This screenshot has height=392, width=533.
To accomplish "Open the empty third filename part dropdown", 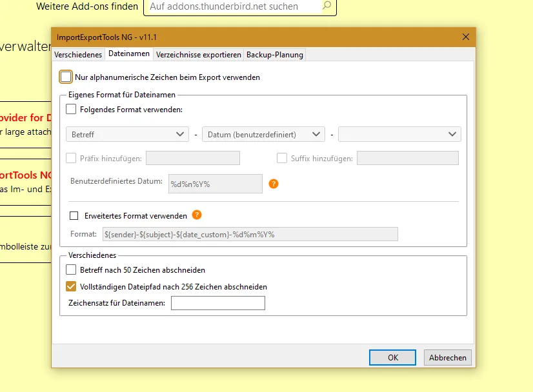I will (400, 134).
